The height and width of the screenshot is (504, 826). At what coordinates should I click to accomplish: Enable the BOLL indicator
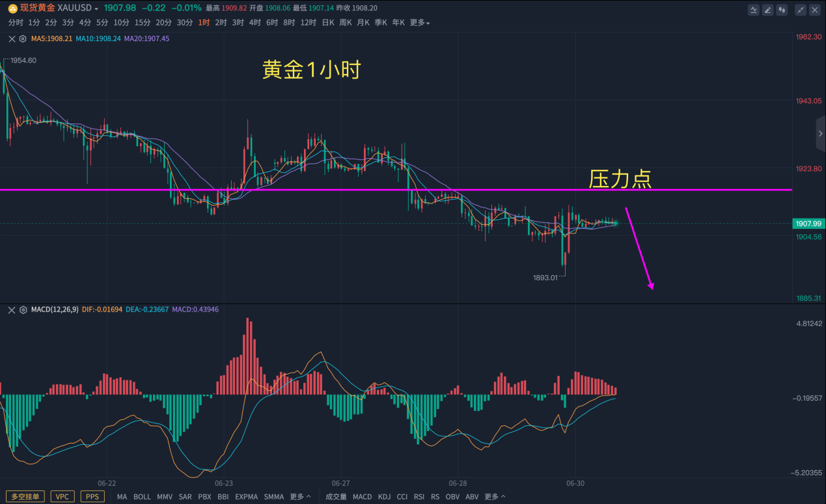click(142, 497)
